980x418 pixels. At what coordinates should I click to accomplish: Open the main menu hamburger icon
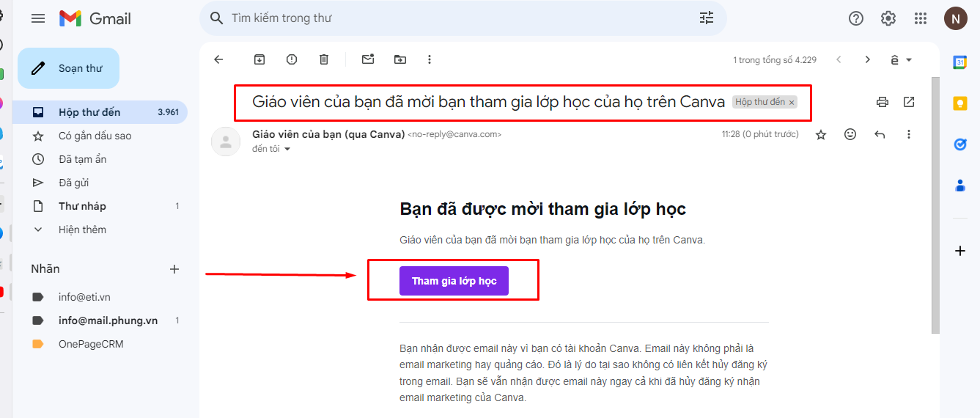click(38, 18)
